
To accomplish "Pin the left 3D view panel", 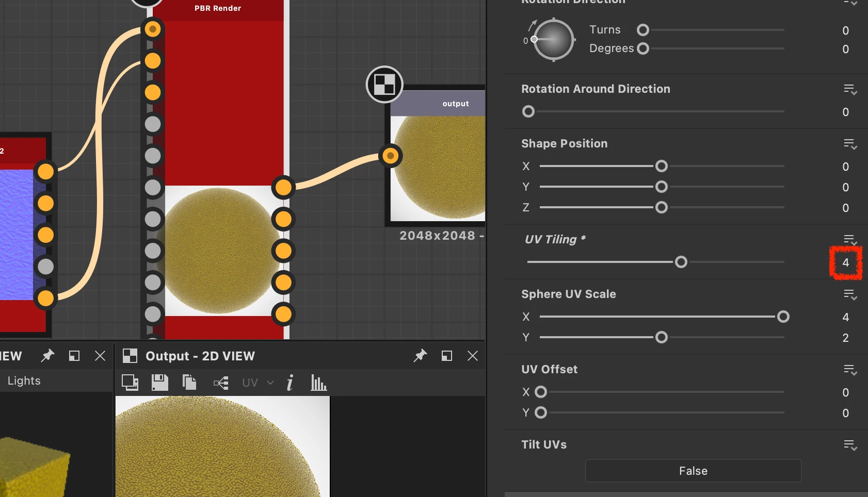I will 47,356.
